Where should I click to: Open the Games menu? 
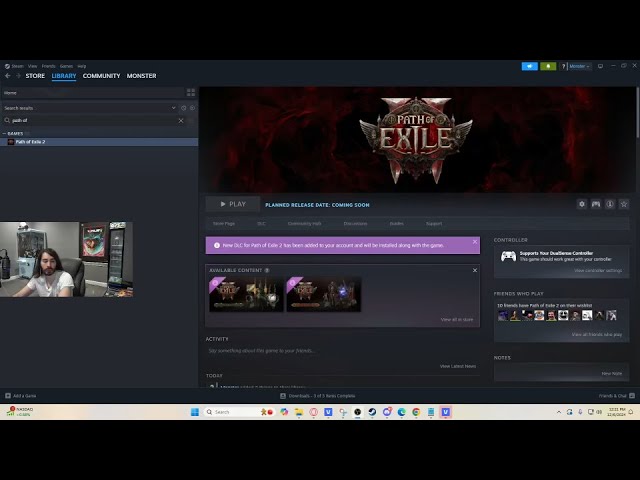[x=67, y=66]
